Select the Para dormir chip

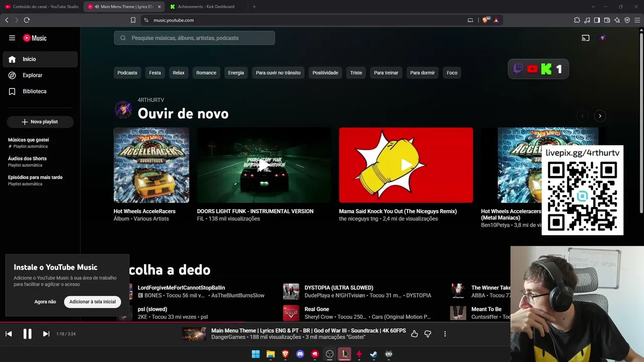(x=423, y=73)
